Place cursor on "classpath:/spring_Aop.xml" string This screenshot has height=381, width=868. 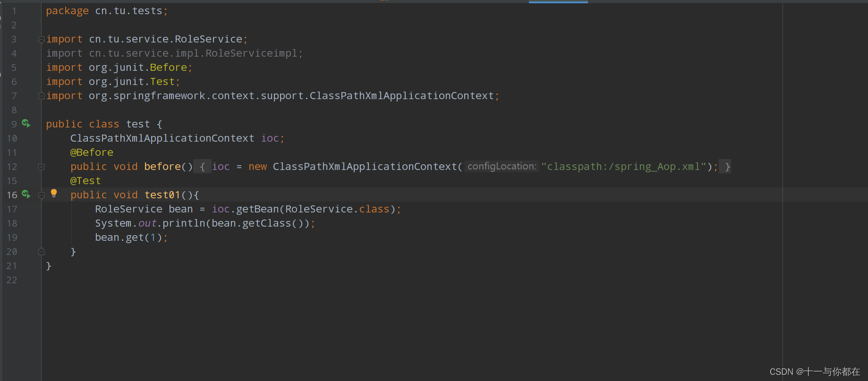tap(623, 167)
